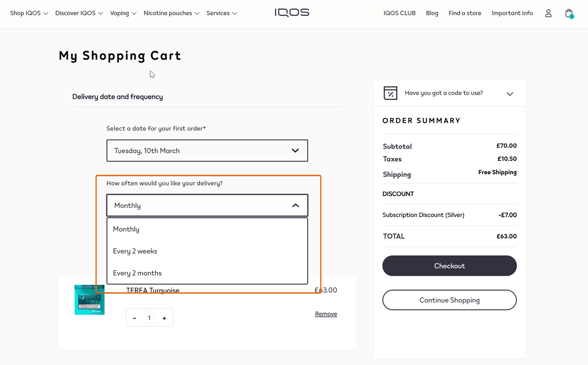Click the discount code percent icon

point(390,93)
